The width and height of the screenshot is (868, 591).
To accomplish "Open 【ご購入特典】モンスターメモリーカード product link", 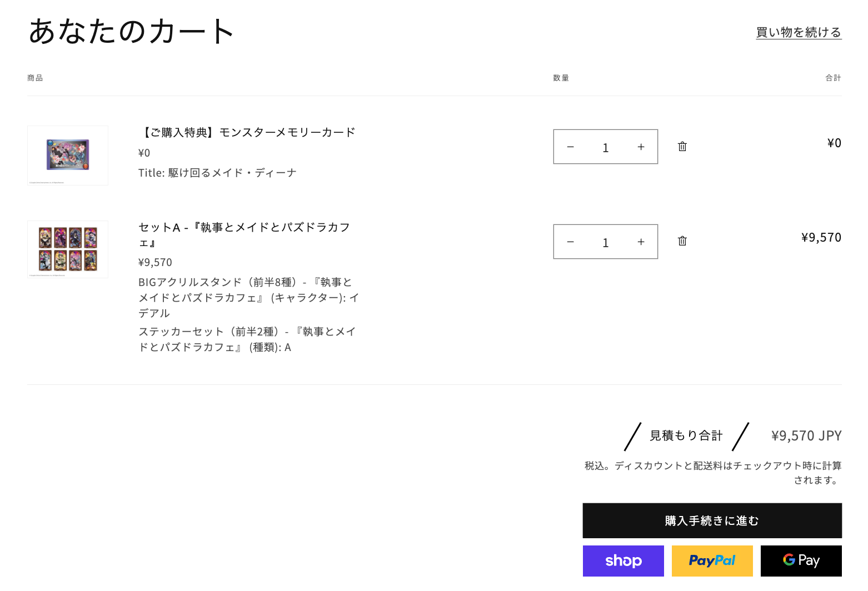I will 247,132.
